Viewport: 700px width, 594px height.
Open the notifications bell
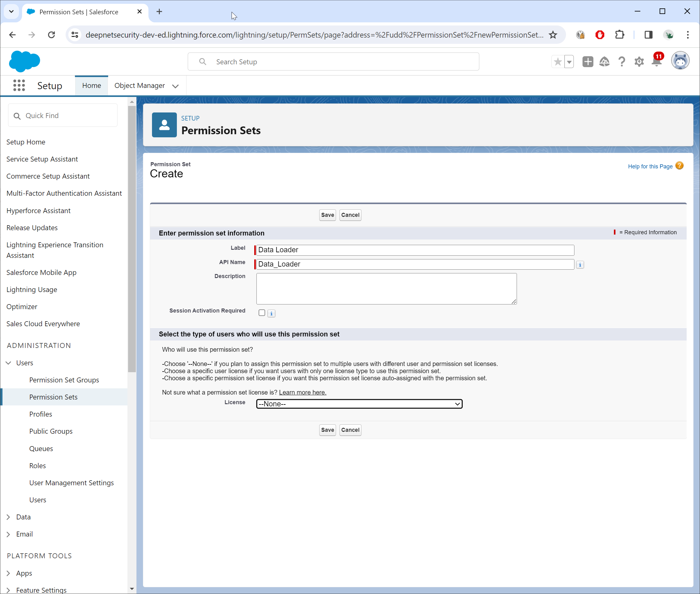point(656,62)
